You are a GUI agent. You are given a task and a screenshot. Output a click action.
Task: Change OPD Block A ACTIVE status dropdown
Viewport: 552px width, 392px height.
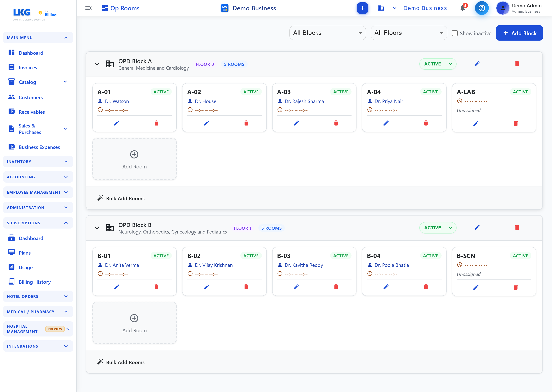pos(438,64)
